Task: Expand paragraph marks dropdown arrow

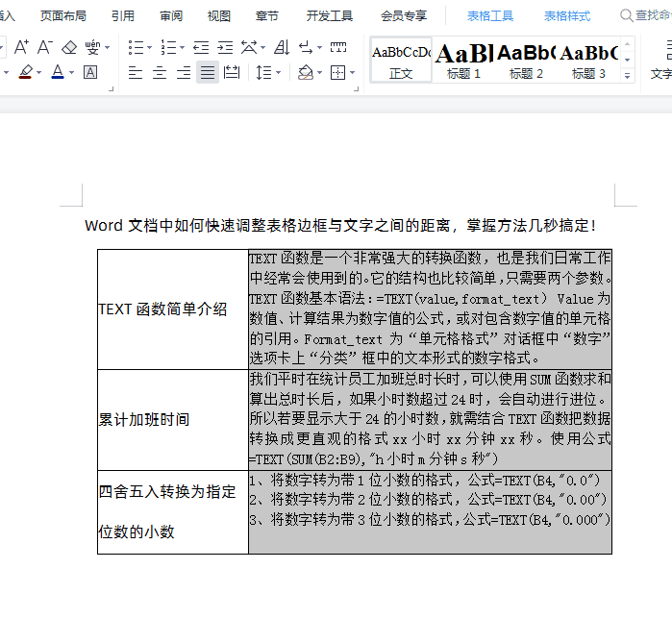Action: point(320,47)
